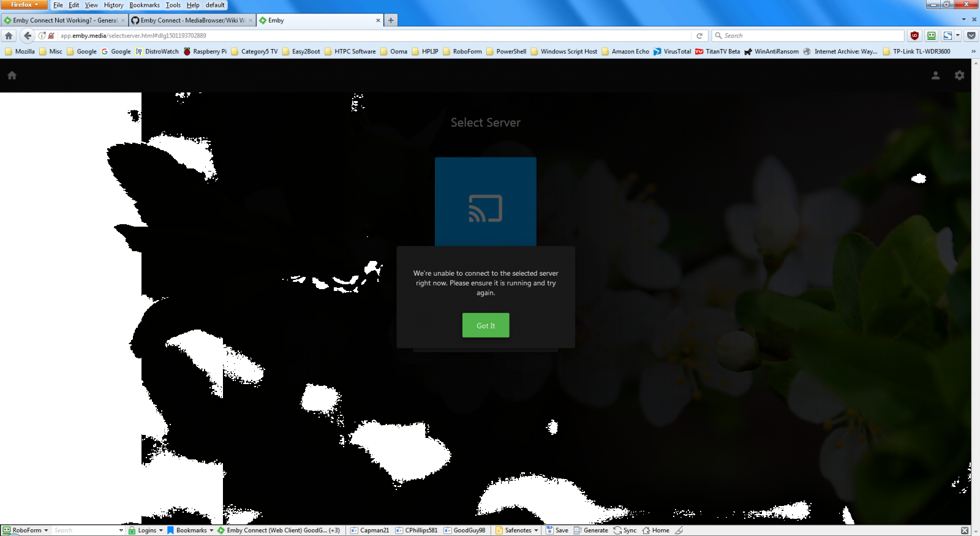Open the Mozilla bookmarks folder
This screenshot has height=536, width=980.
pyautogui.click(x=20, y=51)
